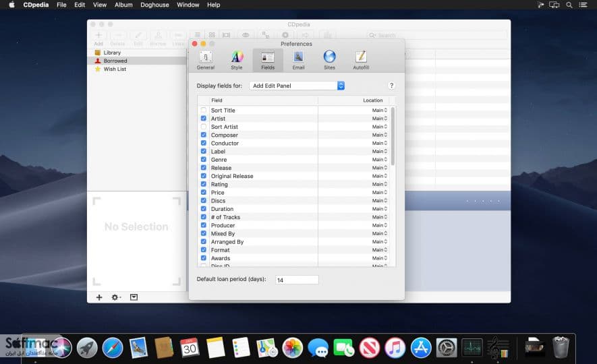Viewport: 597px width, 364px height.
Task: Change Location popup for Format row
Action: (379, 250)
